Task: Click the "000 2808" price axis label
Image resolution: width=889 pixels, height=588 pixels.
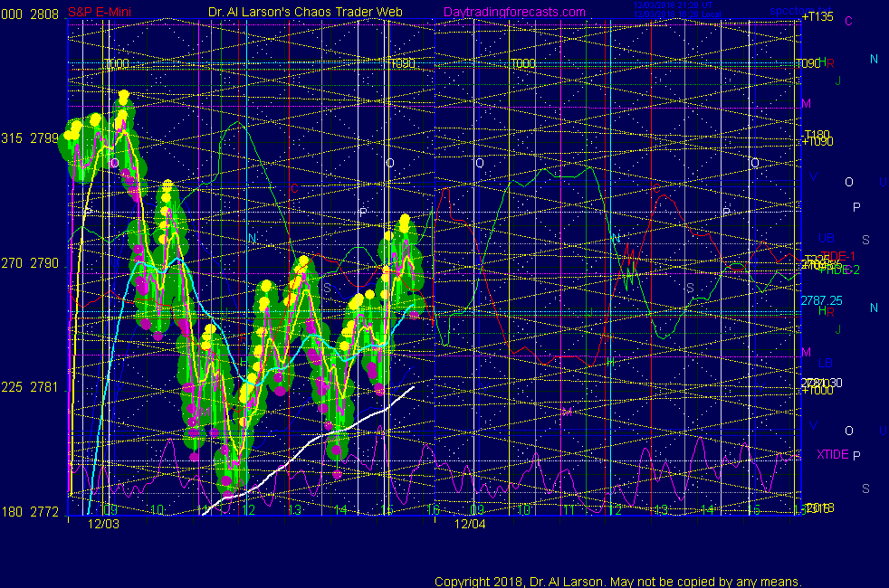Action: coord(30,14)
